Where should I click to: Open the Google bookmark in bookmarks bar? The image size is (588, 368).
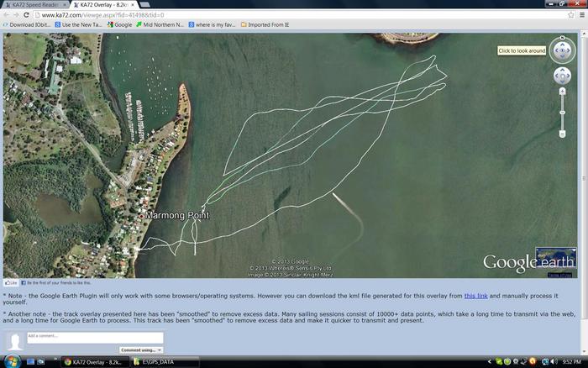119,24
